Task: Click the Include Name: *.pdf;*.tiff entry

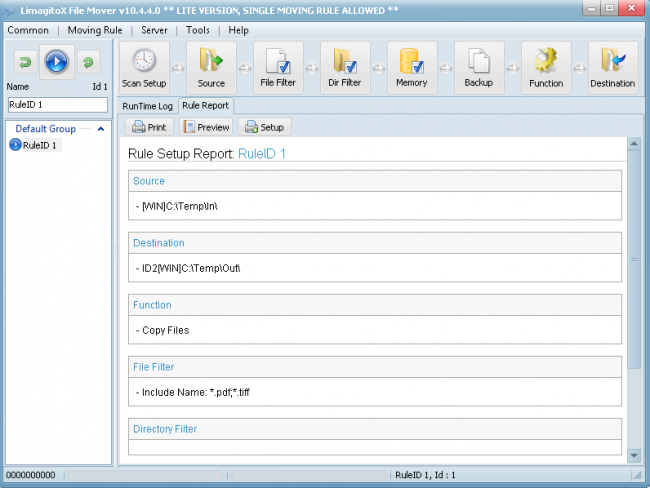Action: (196, 392)
